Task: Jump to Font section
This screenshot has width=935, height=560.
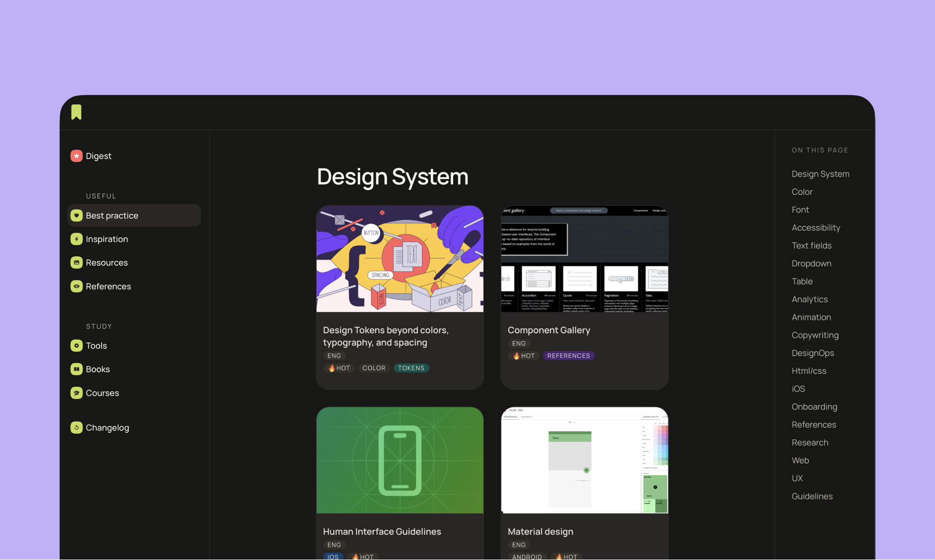Action: [800, 210]
